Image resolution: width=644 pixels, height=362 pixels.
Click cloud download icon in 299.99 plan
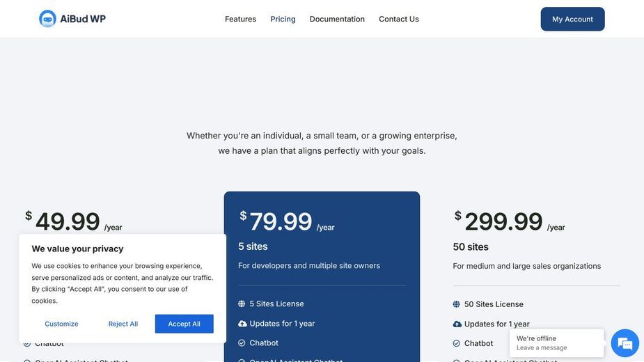click(457, 324)
